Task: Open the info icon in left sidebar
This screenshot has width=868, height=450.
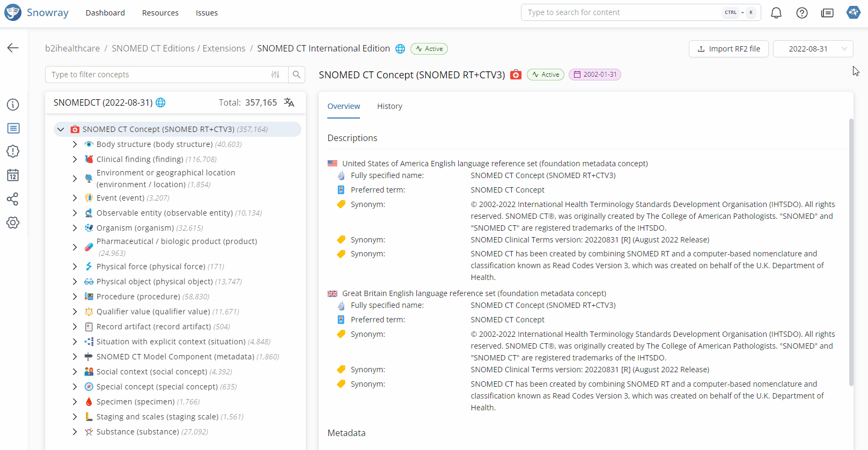Action: [13, 105]
